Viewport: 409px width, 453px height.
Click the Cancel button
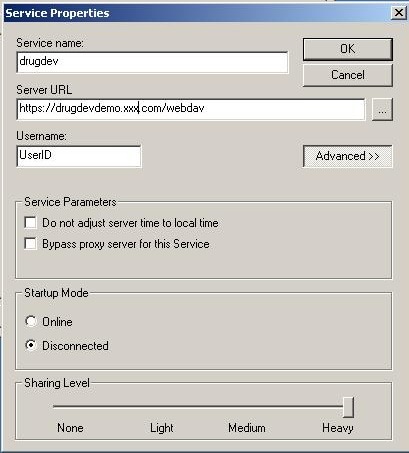tap(348, 75)
